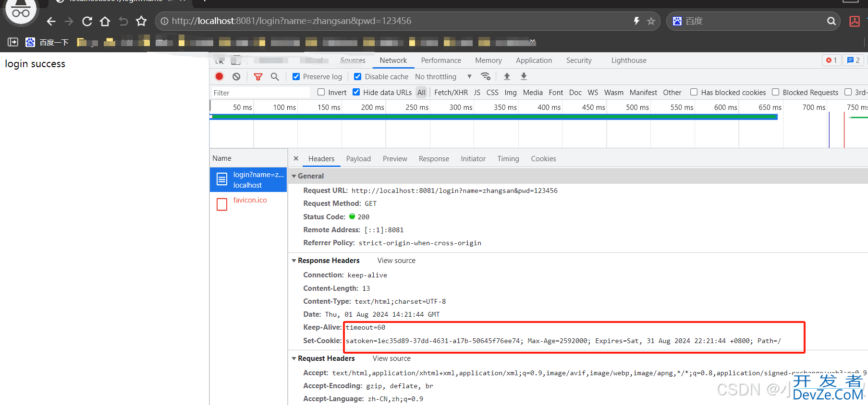Uncheck the Hide data URLs checkbox
Image resolution: width=868 pixels, height=405 pixels.
[x=356, y=92]
